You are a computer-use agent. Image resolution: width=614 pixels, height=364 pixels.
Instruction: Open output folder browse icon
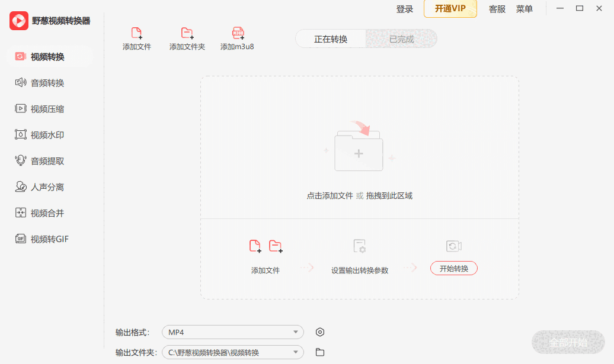pos(320,352)
